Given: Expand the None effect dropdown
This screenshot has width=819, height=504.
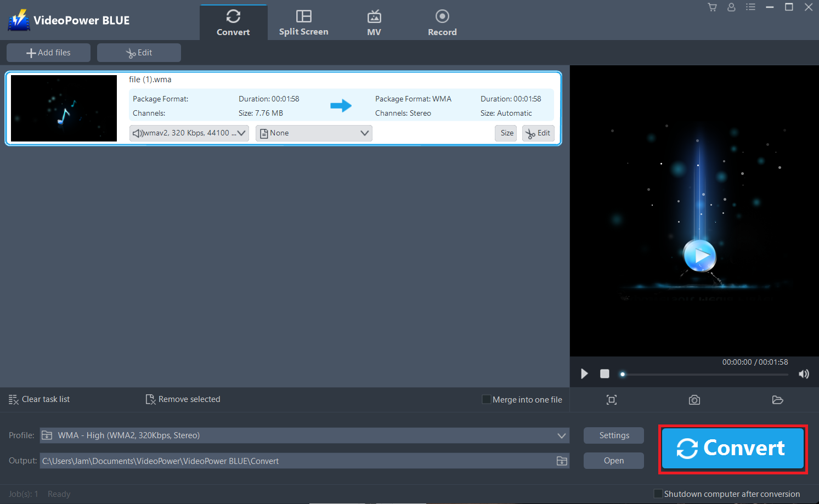Looking at the screenshot, I should click(x=313, y=133).
